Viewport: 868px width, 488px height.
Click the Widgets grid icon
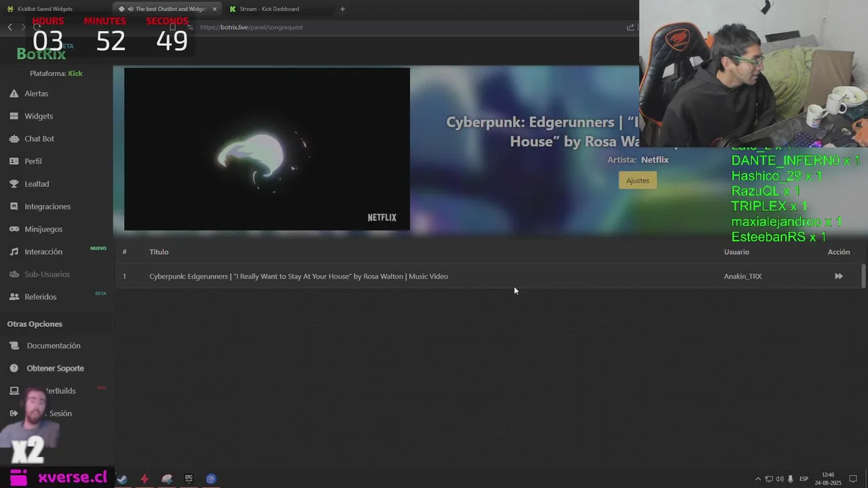click(14, 116)
